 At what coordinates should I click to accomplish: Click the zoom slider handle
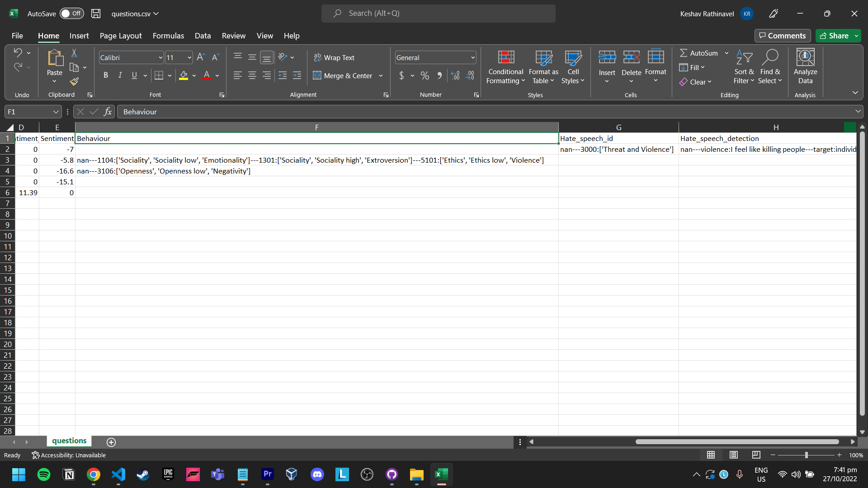point(806,455)
